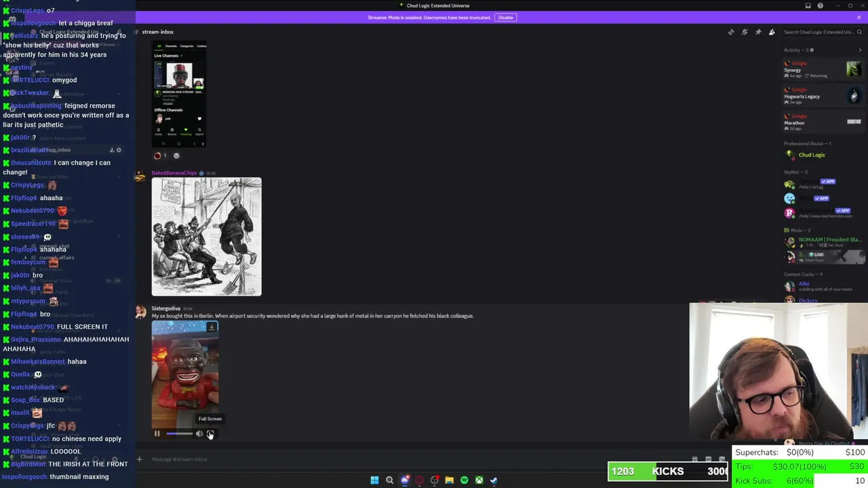868x488 pixels.
Task: Expand the Activity section chevron
Action: pyautogui.click(x=860, y=50)
